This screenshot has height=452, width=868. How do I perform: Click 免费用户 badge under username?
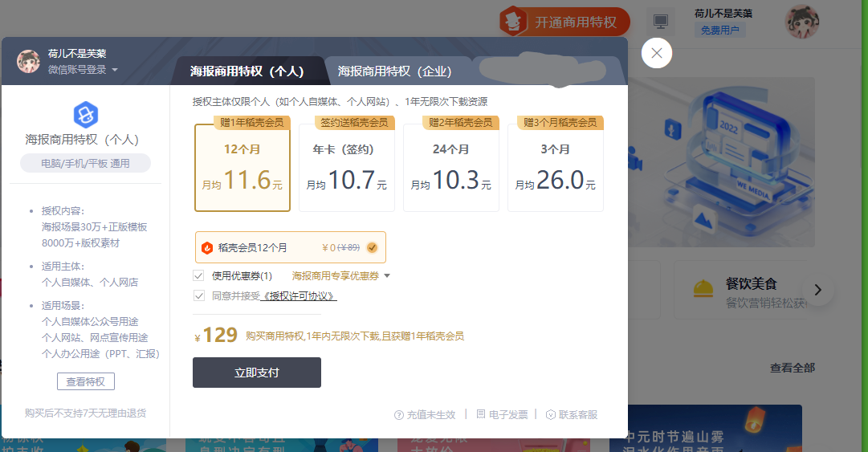pos(719,31)
